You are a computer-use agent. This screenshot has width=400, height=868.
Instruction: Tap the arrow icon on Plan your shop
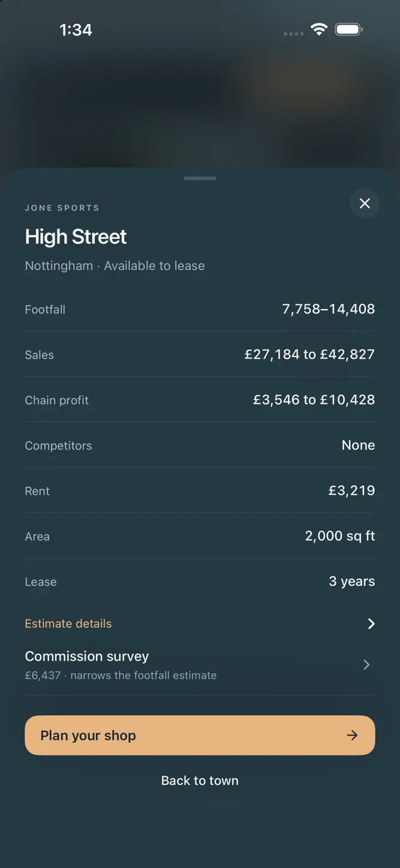[353, 735]
